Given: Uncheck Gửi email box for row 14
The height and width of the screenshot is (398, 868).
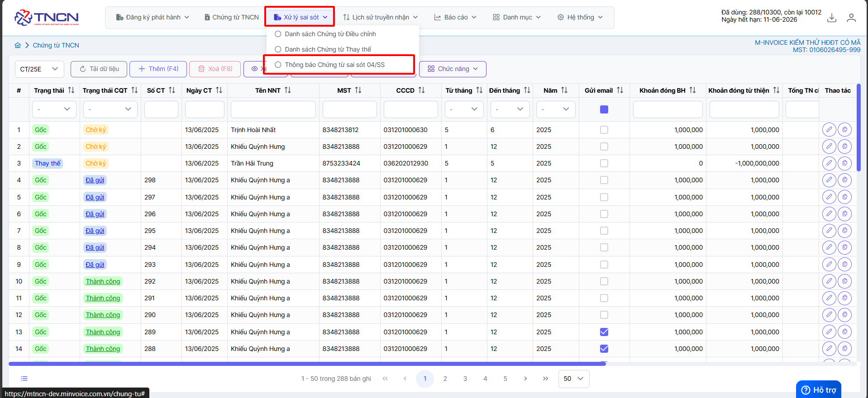Looking at the screenshot, I should 604,349.
